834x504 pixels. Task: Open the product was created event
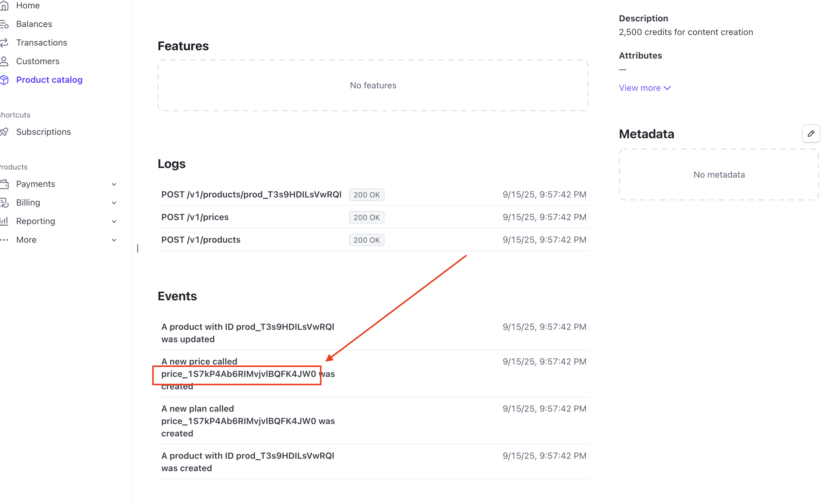[x=373, y=462]
